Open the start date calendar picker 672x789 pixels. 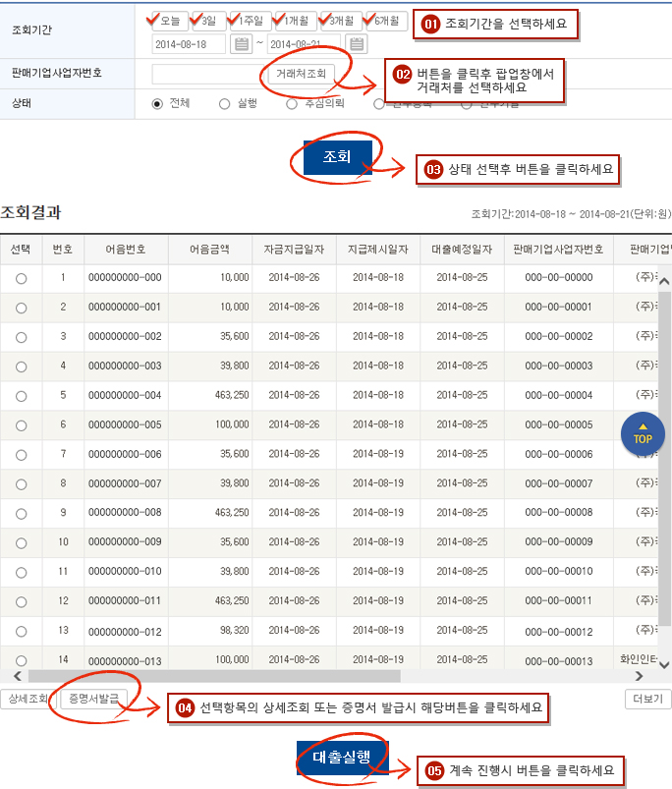[x=242, y=44]
